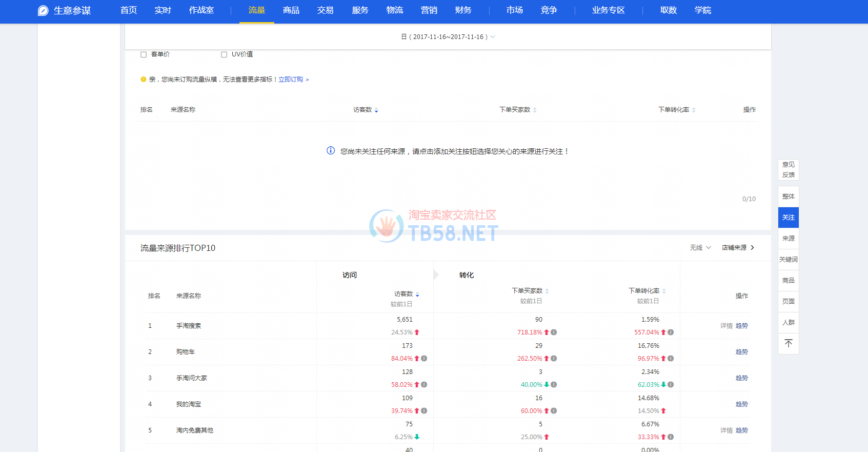
Task: Open the 意见反馈 feedback button
Action: pyautogui.click(x=788, y=170)
